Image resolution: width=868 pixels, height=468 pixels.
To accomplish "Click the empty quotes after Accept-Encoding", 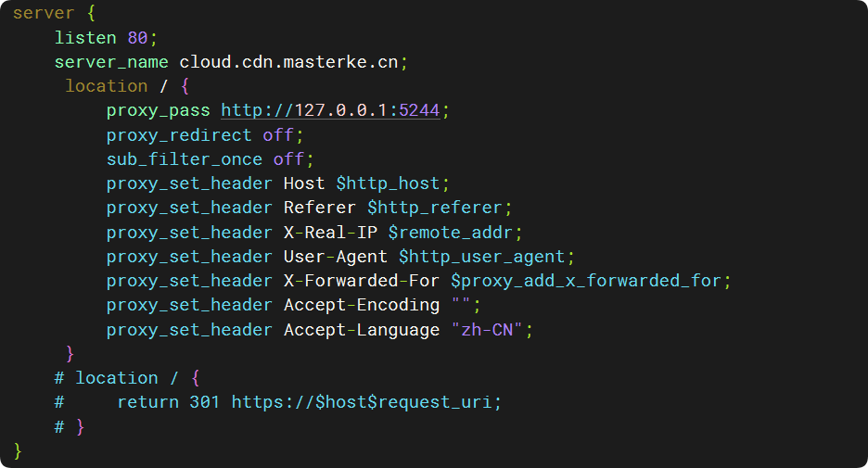I will click(x=461, y=303).
